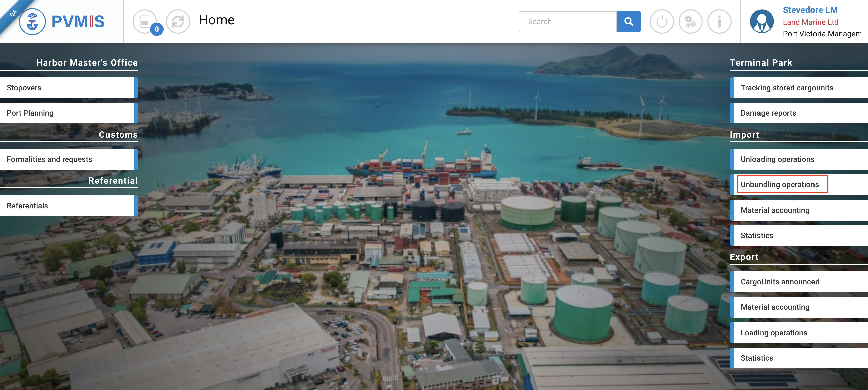Click into the Search text field

[x=567, y=22]
